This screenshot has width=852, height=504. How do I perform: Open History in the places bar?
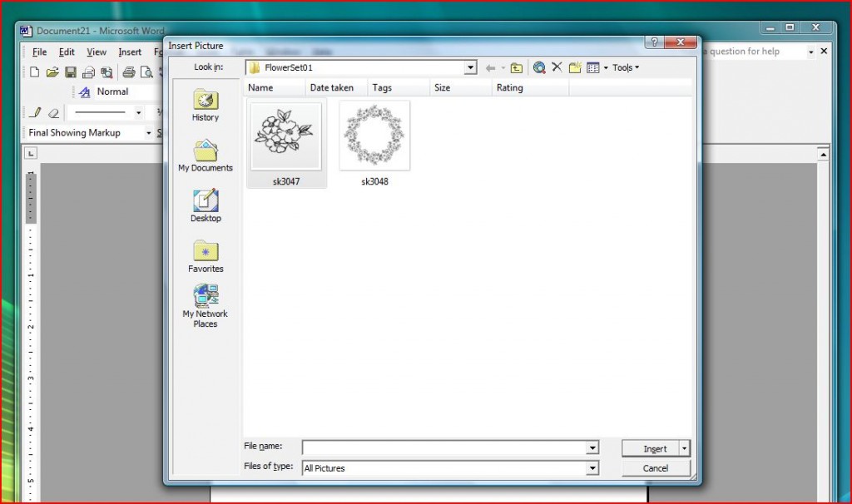click(206, 106)
